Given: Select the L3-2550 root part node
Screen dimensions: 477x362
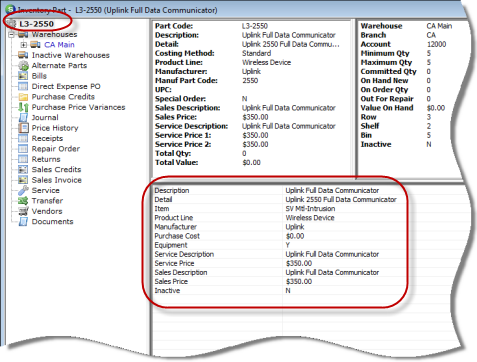Looking at the screenshot, I should 36,24.
